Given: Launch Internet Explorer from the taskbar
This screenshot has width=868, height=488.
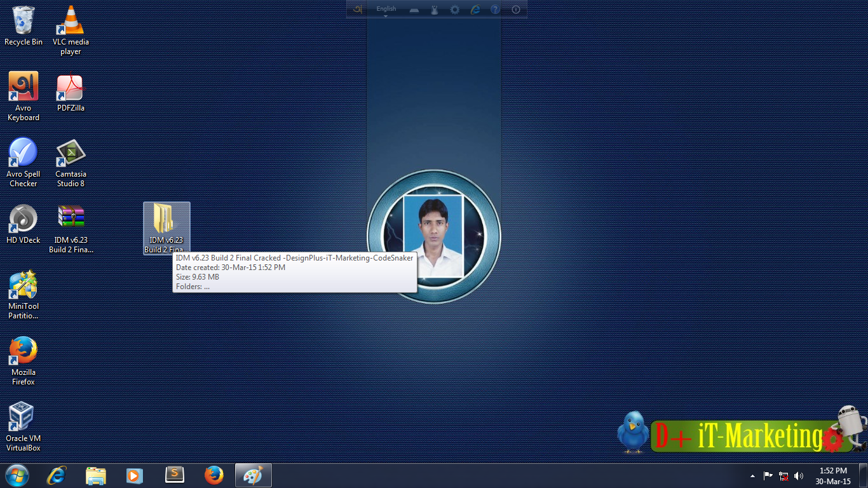Looking at the screenshot, I should pos(57,475).
